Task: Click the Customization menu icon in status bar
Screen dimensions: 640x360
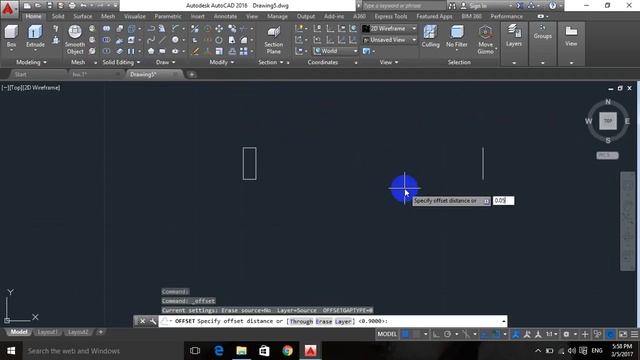Action: 634,334
